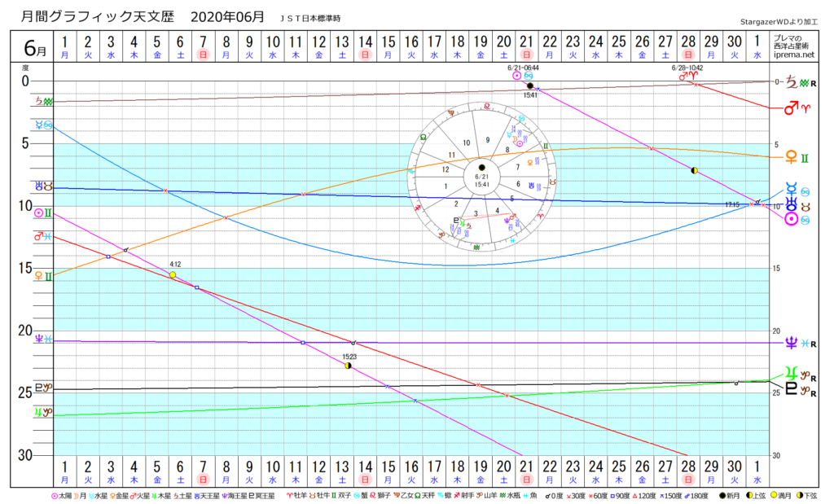Click the Saturn symbol on the right axis
The height and width of the screenshot is (504, 834).
[x=789, y=82]
